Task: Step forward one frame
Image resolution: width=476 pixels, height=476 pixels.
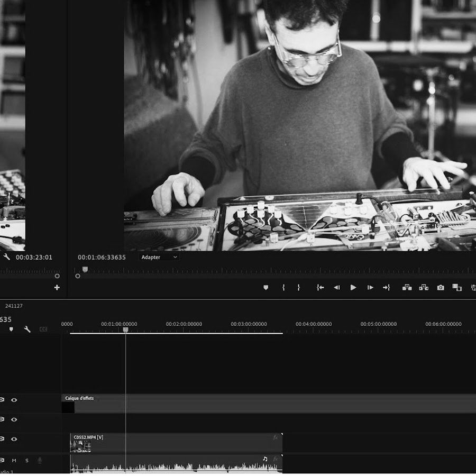Action: [370, 288]
